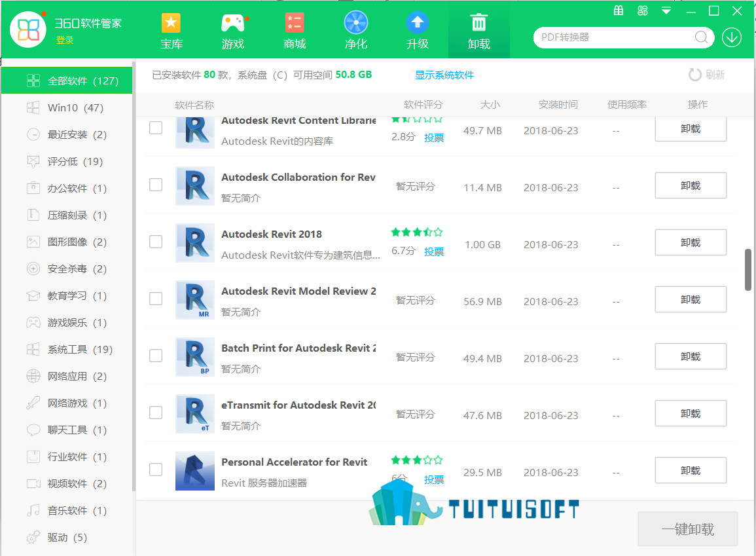This screenshot has height=556, width=756.
Task: Select 最近安装 (2) category
Action: (67, 134)
